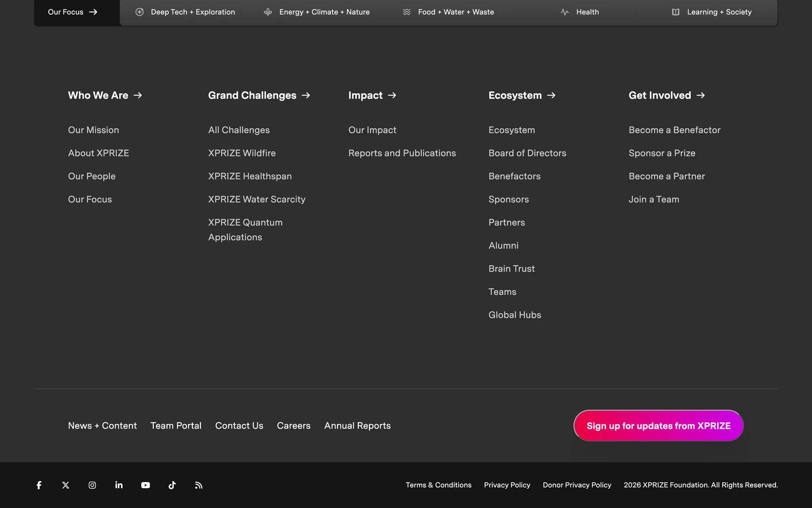View All Challenges
The height and width of the screenshot is (508, 812).
click(x=239, y=130)
